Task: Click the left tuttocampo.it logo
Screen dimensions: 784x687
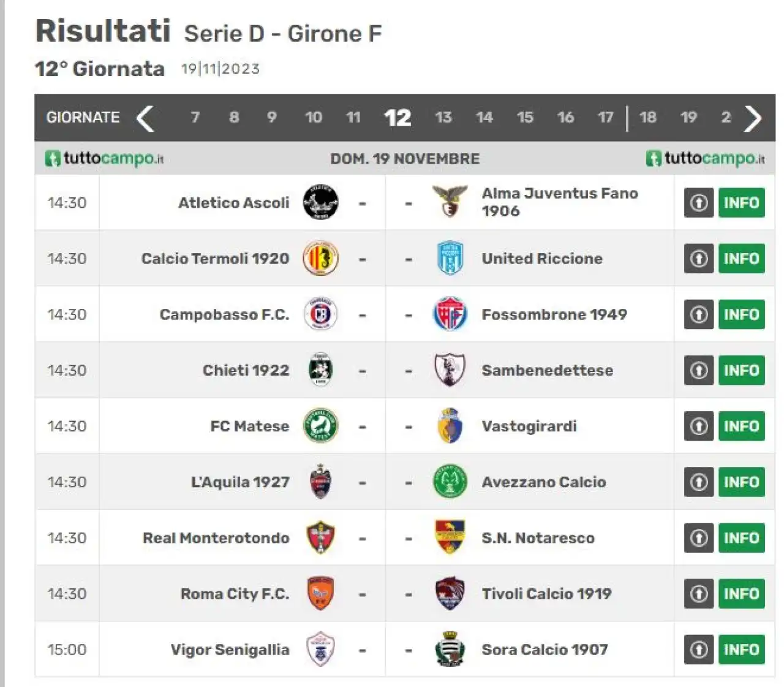Action: click(105, 158)
